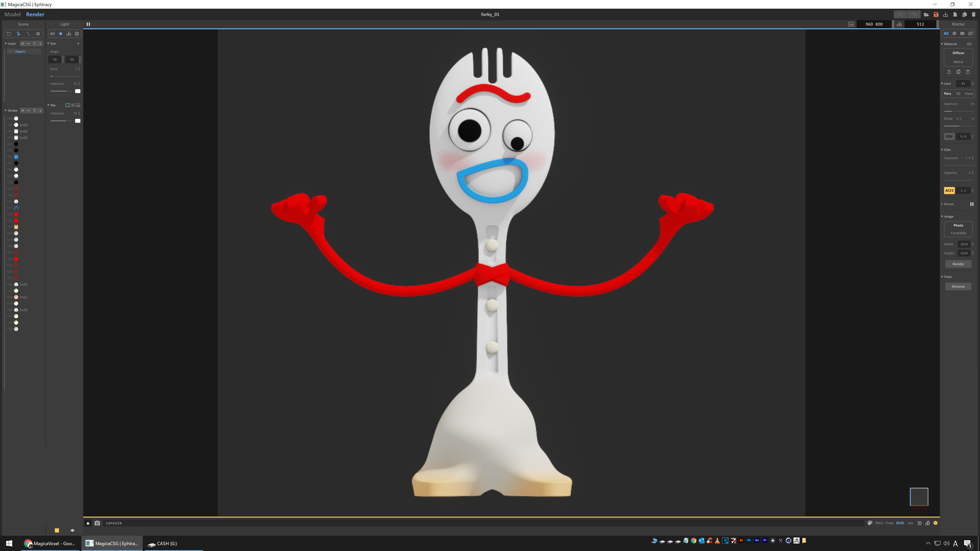Viewport: 980px width, 551px height.
Task: Select Turntable image mode
Action: coord(958,233)
